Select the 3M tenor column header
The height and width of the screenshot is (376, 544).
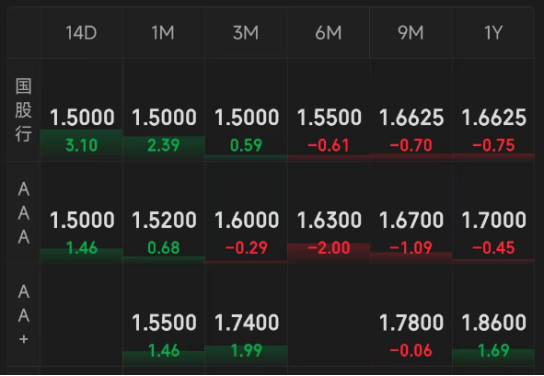246,33
